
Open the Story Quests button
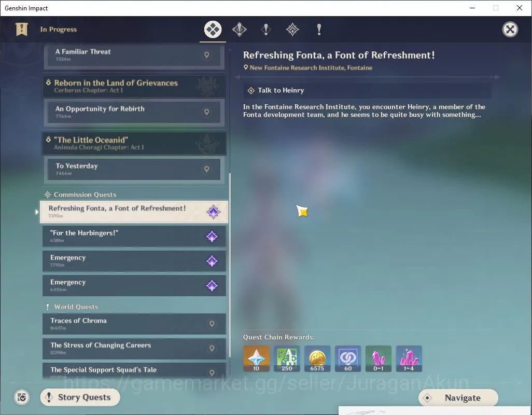tap(80, 397)
